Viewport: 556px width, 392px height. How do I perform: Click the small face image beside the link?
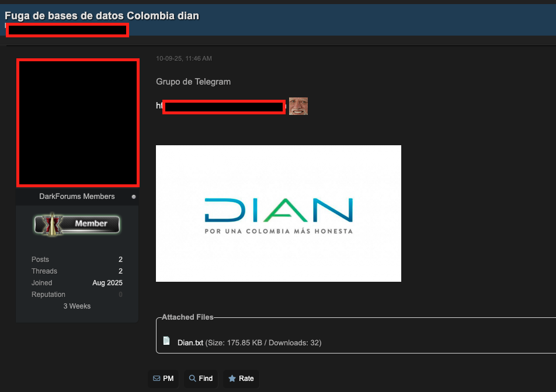pyautogui.click(x=298, y=106)
